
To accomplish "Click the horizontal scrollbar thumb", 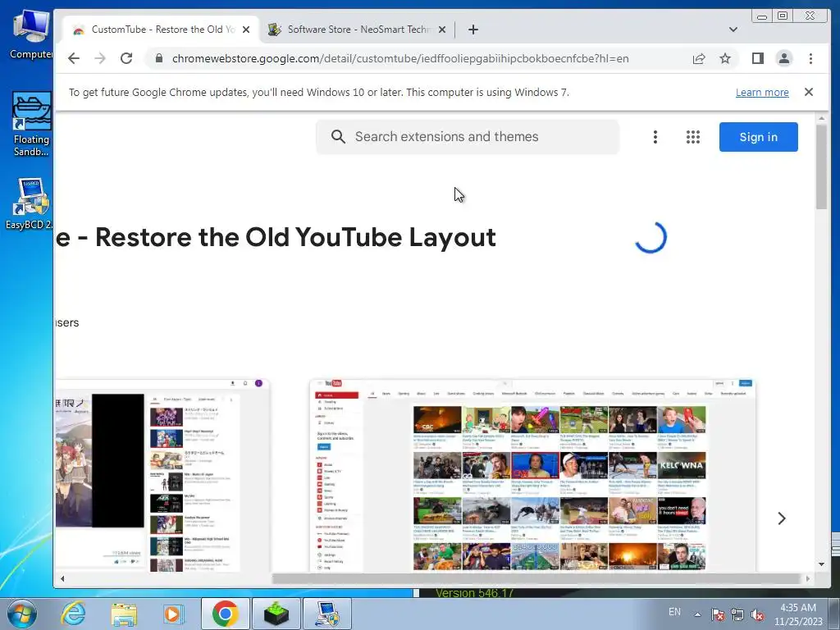I will (x=536, y=578).
